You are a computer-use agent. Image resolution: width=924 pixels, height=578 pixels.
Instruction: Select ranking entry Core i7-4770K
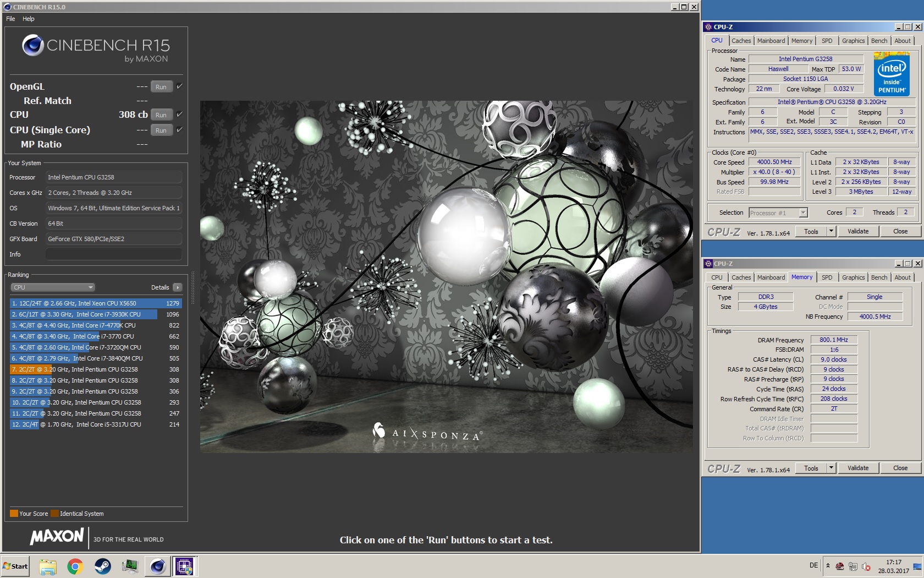coord(96,325)
